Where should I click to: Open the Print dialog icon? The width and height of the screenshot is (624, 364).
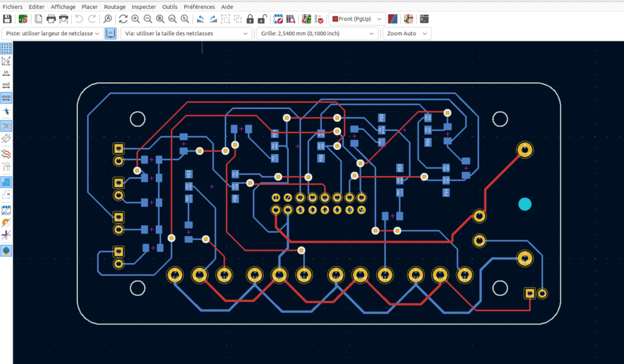[x=52, y=19]
